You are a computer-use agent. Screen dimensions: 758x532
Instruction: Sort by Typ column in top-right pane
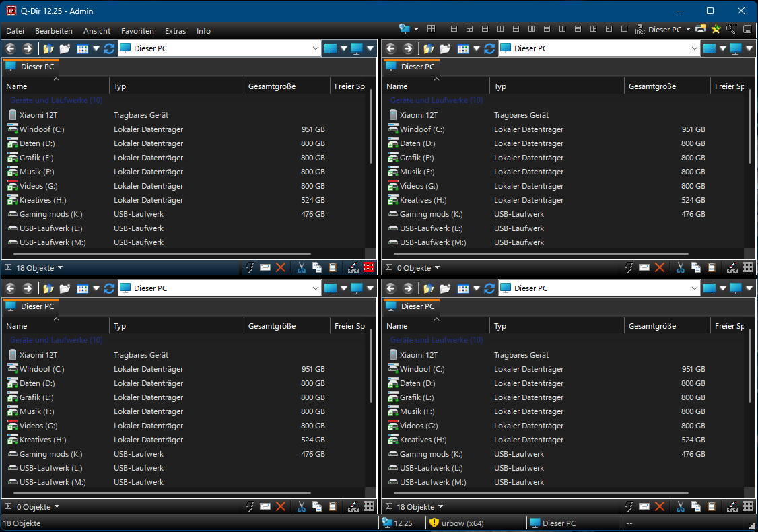pos(557,86)
